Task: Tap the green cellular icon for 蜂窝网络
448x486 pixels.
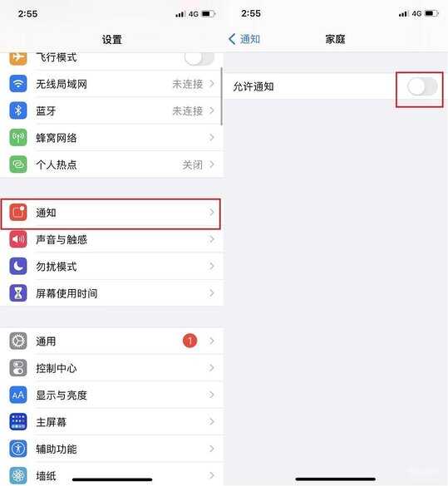Action: pos(18,137)
